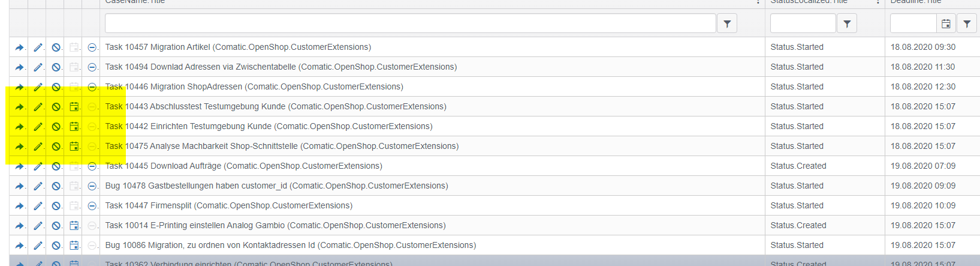Viewport: 980px width, 266px height.
Task: Open the Status column filter menu
Action: click(x=847, y=24)
